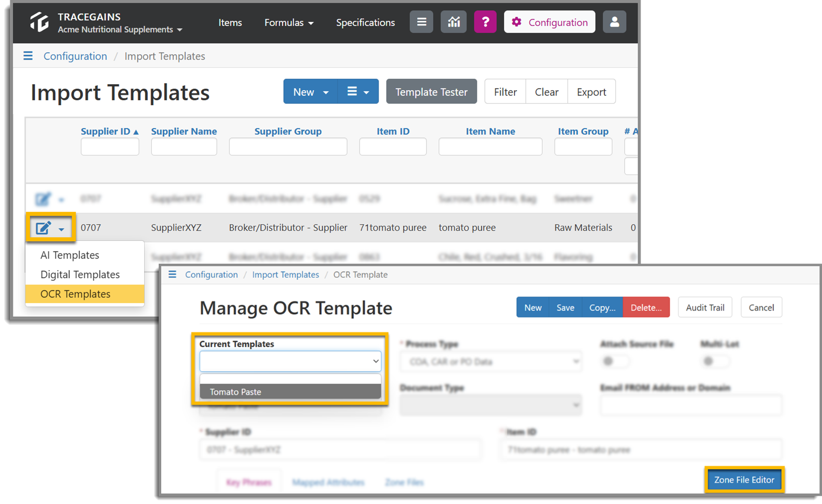Click the edit pencil icon for tomato puree row
Screen dimensions: 822x504
(x=43, y=228)
